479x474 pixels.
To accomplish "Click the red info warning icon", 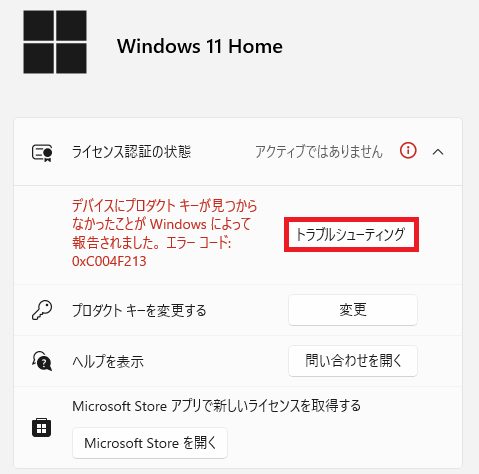I will (x=408, y=150).
